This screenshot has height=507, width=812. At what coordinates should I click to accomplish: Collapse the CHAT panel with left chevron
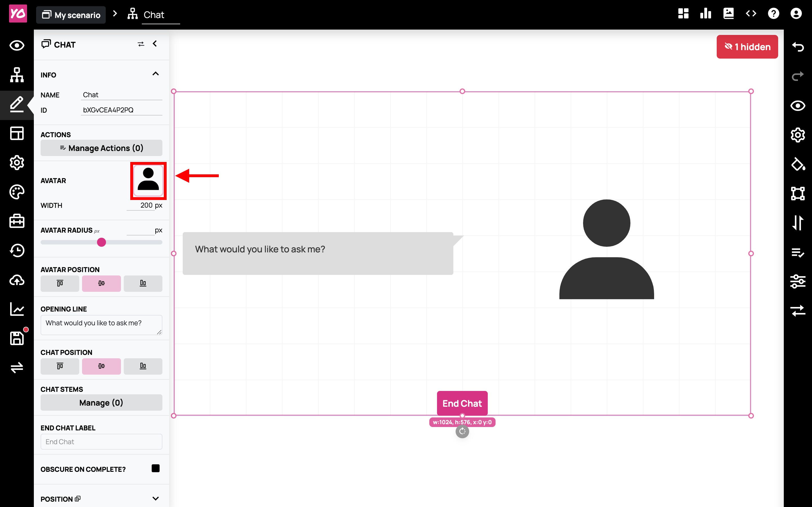155,44
